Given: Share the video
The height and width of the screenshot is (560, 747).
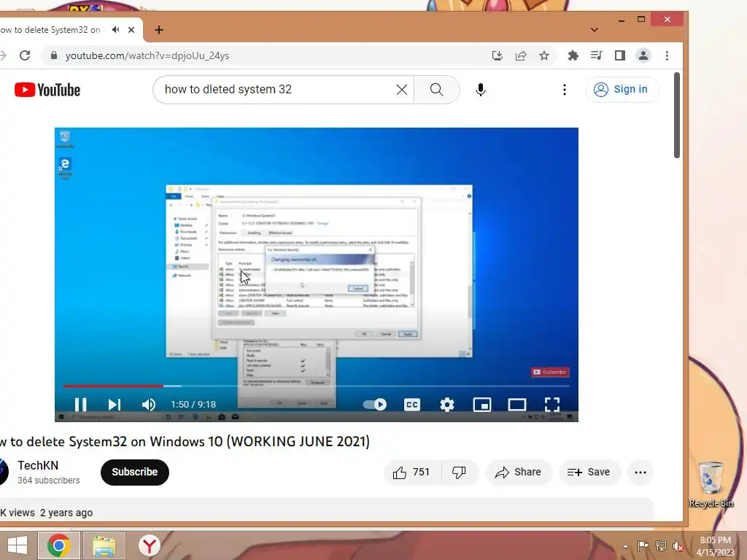Looking at the screenshot, I should pos(519,472).
